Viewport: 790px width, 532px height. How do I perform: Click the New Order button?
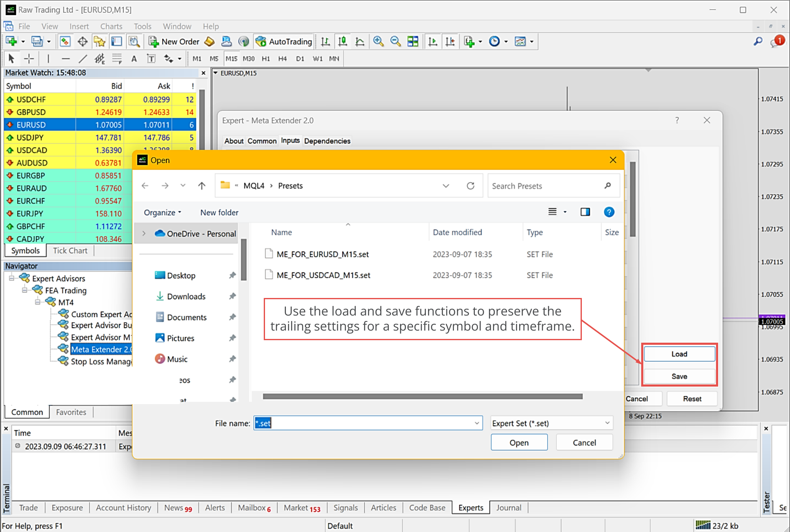tap(174, 41)
